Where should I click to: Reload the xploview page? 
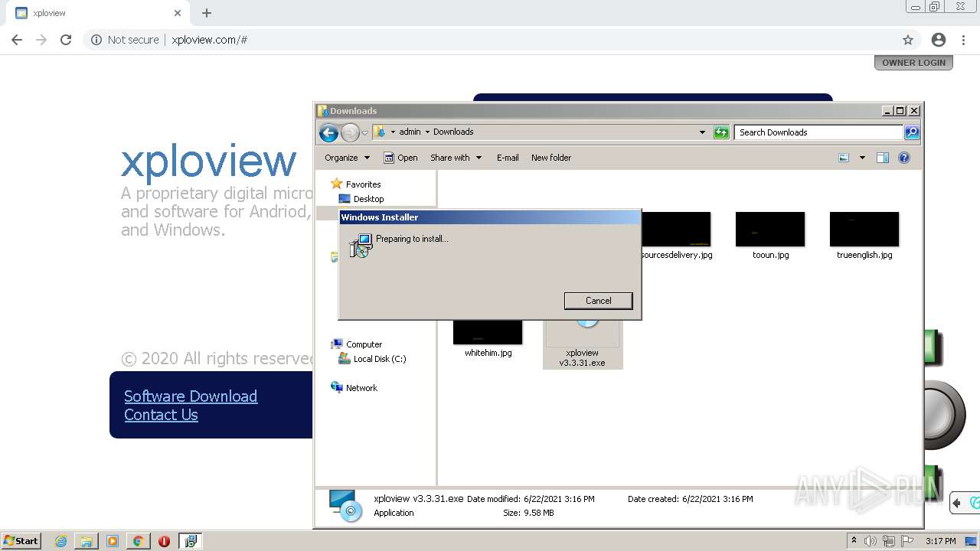pyautogui.click(x=66, y=40)
